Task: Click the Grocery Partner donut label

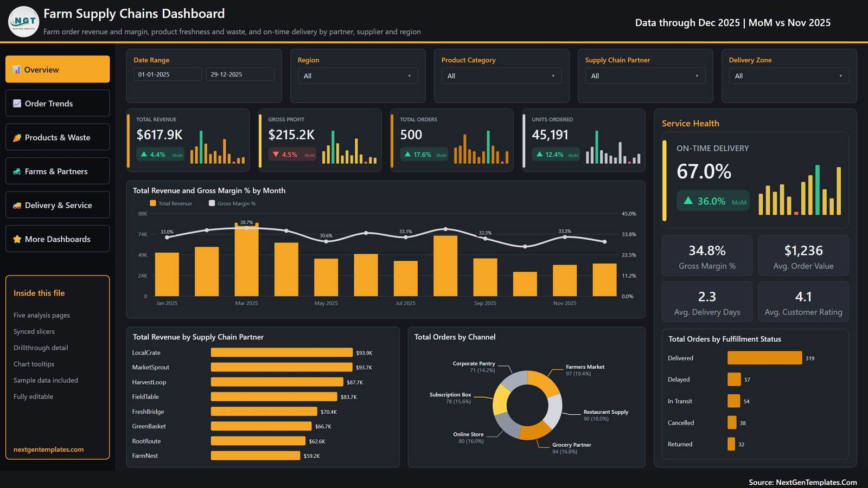Action: pyautogui.click(x=571, y=448)
